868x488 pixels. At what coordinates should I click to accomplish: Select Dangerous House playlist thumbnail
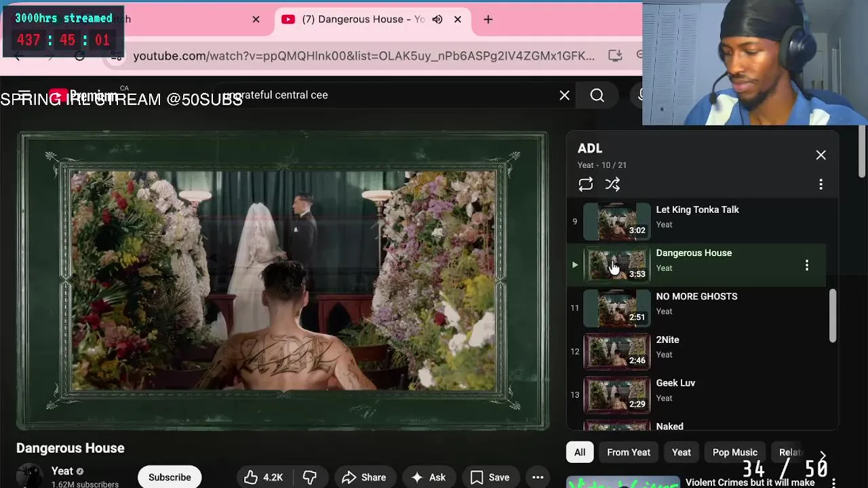616,264
